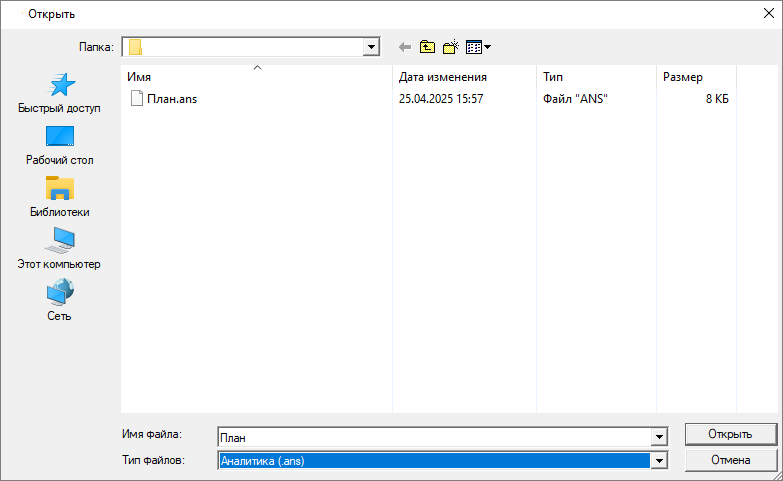Open Быстрый доступ in sidebar
This screenshot has height=481, width=783.
[x=59, y=93]
